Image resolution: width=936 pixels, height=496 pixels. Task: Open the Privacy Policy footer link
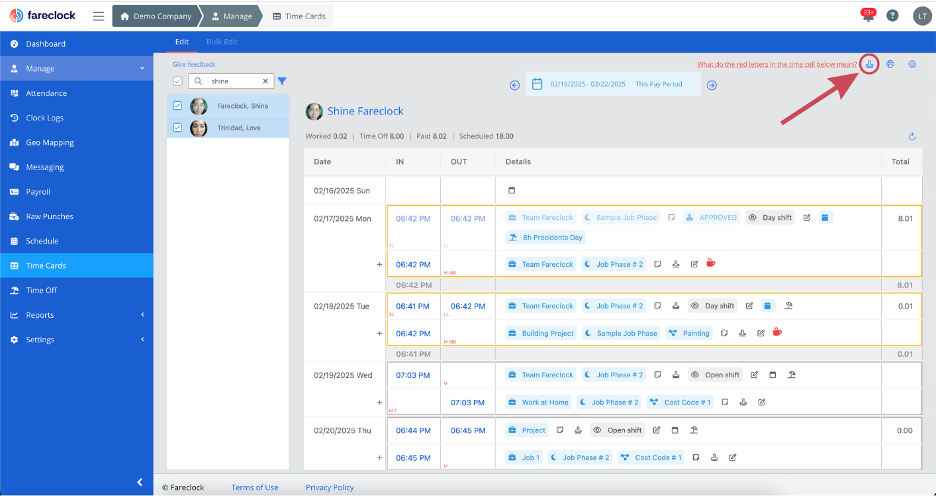click(x=330, y=487)
